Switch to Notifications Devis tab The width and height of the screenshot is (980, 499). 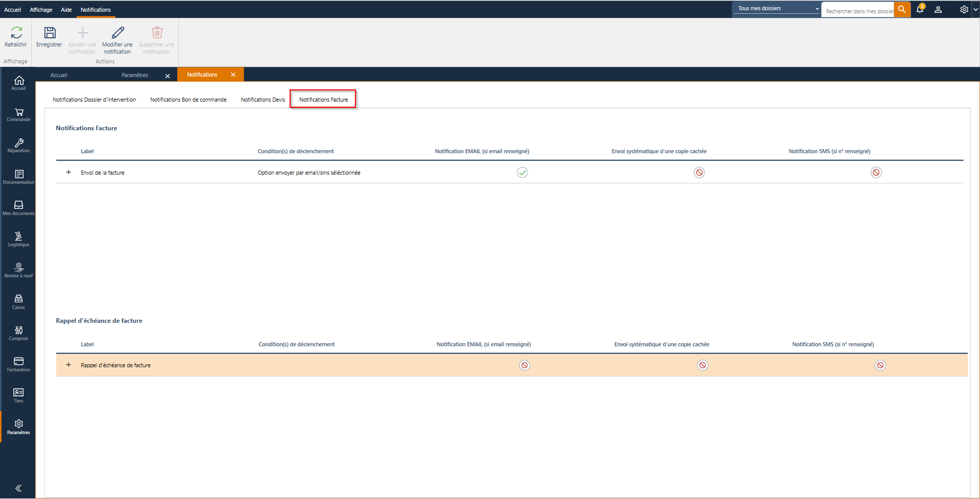coord(263,100)
